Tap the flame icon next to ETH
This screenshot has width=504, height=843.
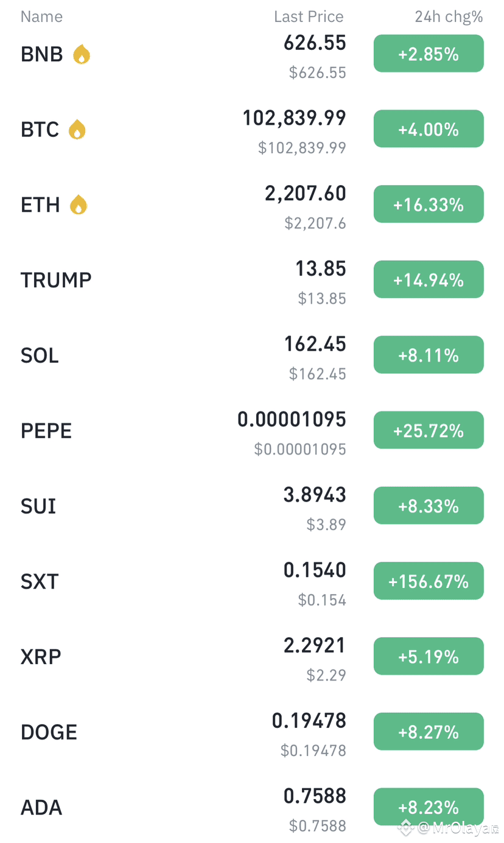click(x=78, y=205)
